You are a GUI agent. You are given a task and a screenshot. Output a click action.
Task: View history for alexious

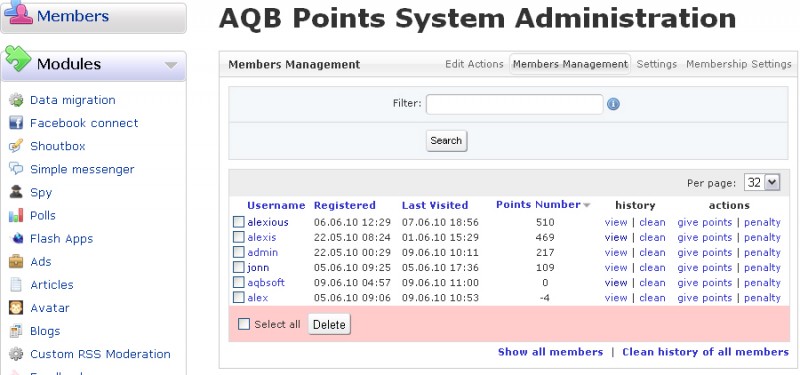616,222
